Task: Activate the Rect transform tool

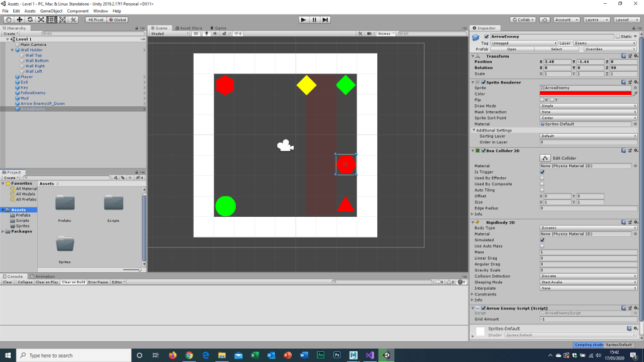Action: tap(52, 19)
